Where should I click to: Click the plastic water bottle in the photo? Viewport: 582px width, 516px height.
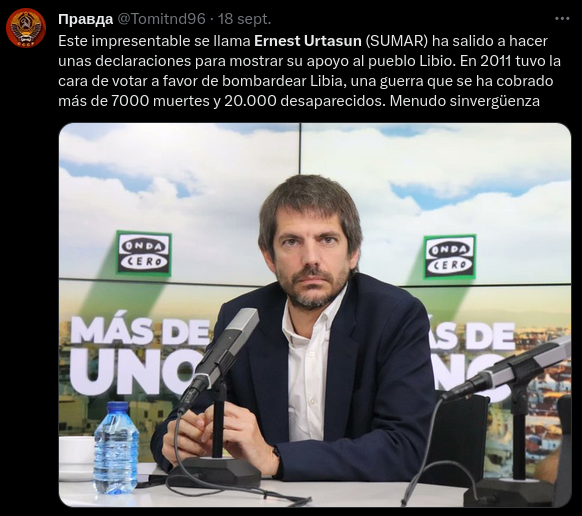tap(115, 448)
